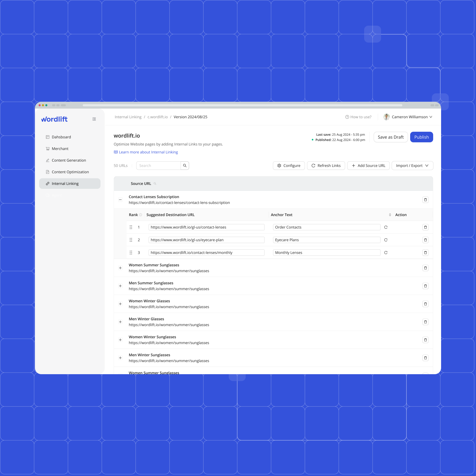The width and height of the screenshot is (476, 476).
Task: Click the Publish button
Action: pos(421,137)
